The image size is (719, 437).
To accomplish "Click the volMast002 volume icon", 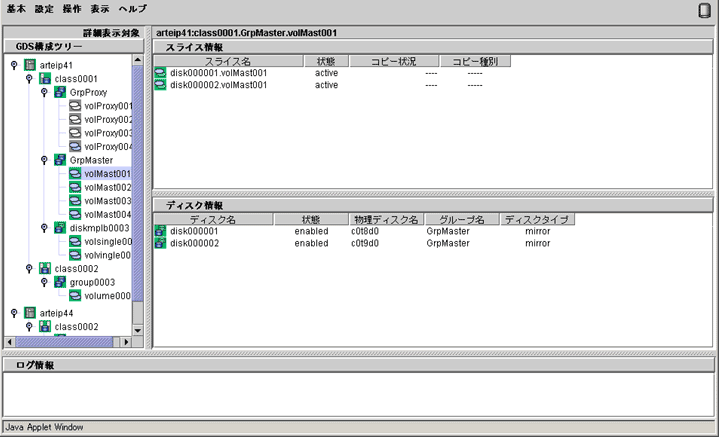I will point(75,187).
